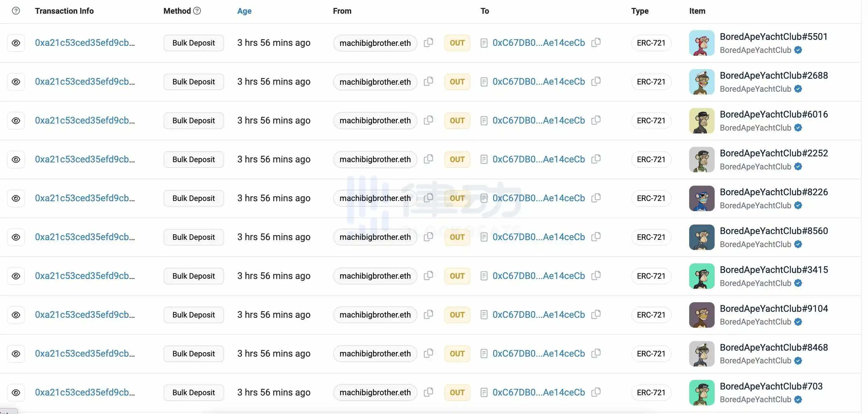Open the BoredApeYachtClub#703 ape thumbnail
Viewport: 868px width, 414px height.
coord(702,392)
